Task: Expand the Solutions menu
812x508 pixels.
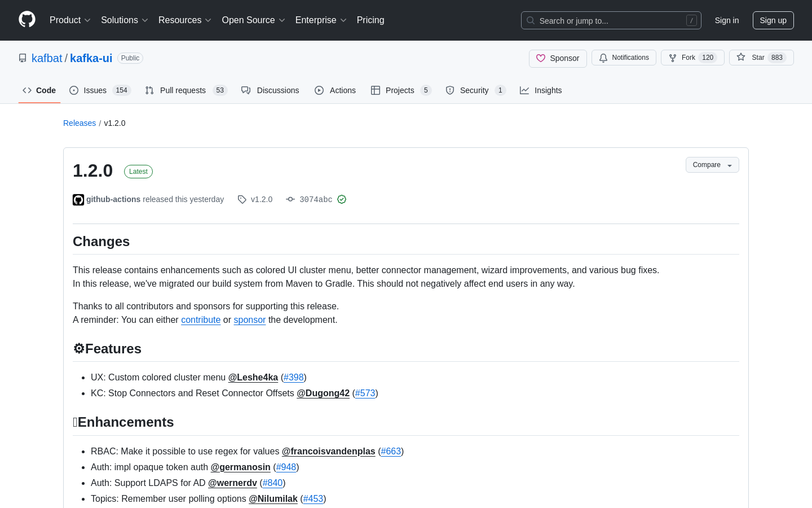Action: (125, 20)
